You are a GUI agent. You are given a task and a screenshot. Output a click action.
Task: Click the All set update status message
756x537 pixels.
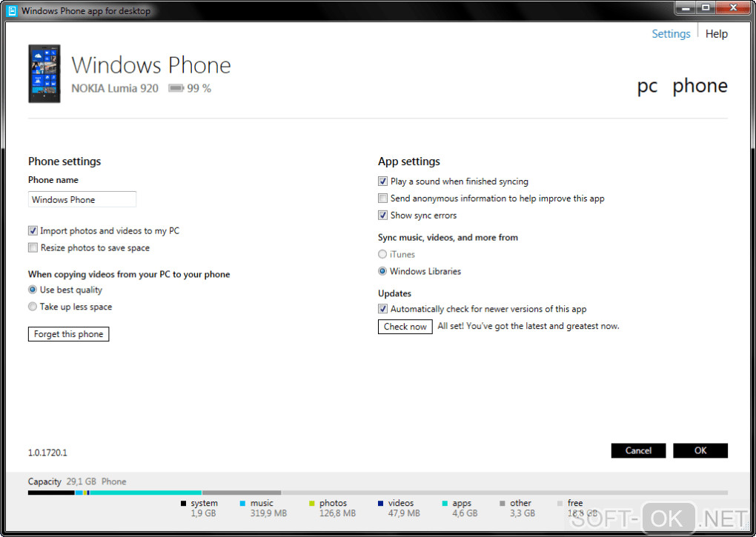[528, 326]
